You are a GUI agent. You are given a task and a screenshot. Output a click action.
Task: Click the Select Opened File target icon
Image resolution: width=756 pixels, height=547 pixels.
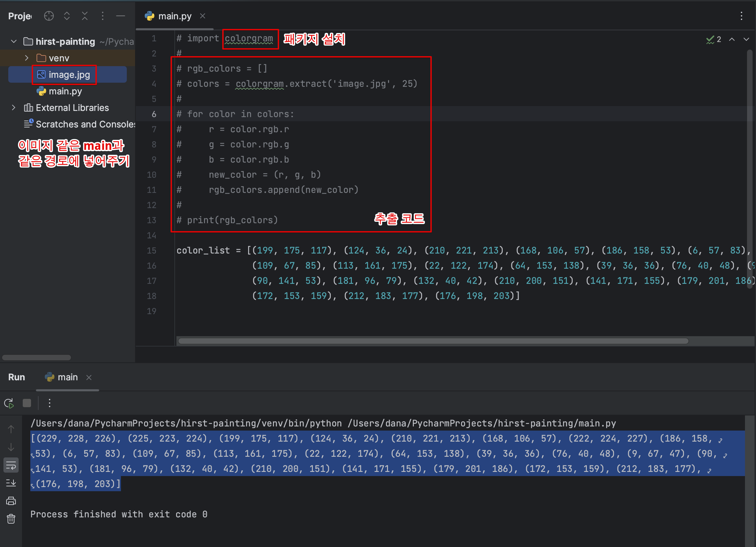pos(49,16)
